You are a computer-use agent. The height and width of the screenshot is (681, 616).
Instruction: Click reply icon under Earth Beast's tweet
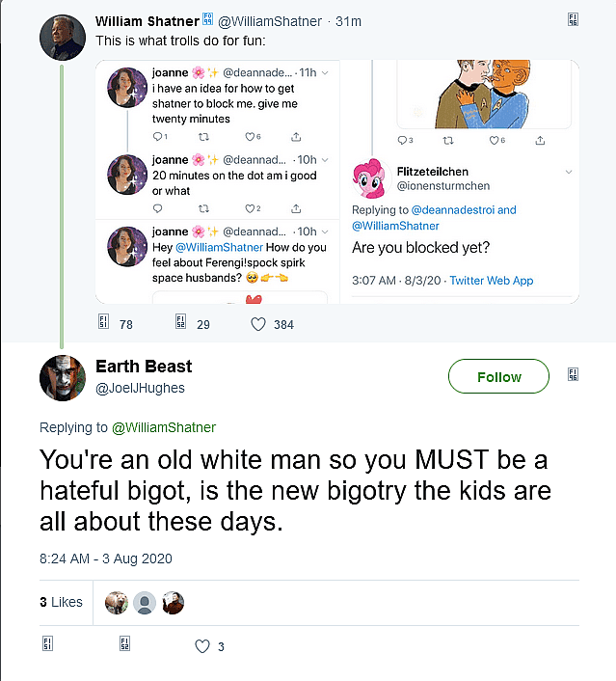47,645
